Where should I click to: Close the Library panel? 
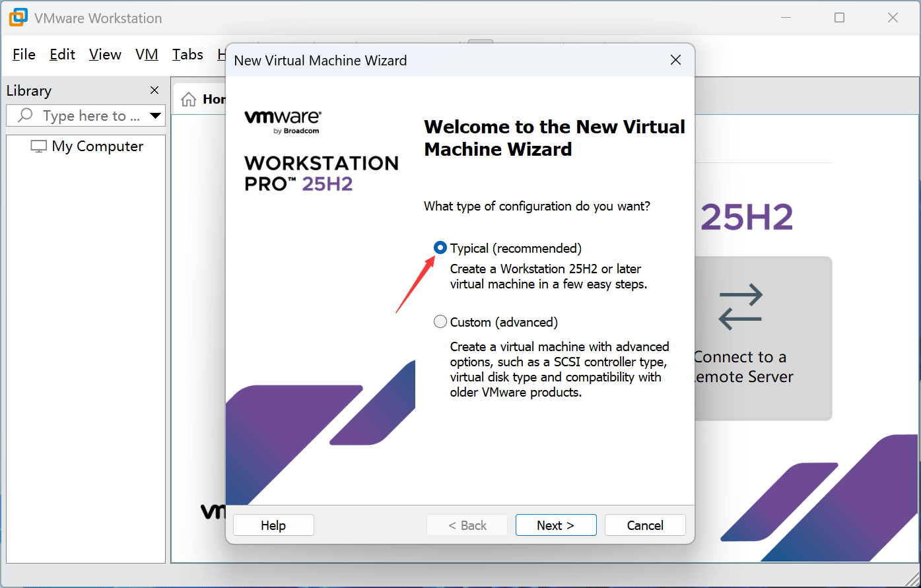tap(154, 90)
